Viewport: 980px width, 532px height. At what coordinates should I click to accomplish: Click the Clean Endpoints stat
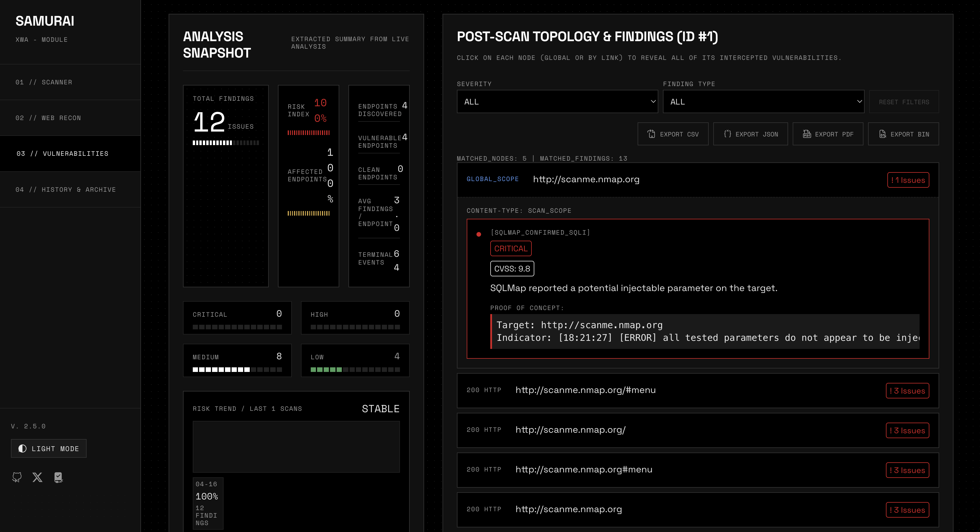(x=381, y=173)
